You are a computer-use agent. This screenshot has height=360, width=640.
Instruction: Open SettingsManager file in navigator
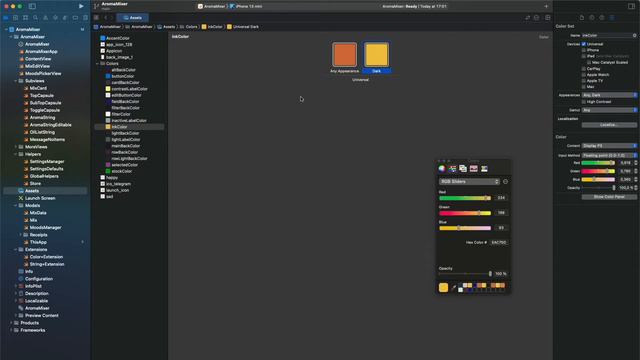(x=47, y=162)
